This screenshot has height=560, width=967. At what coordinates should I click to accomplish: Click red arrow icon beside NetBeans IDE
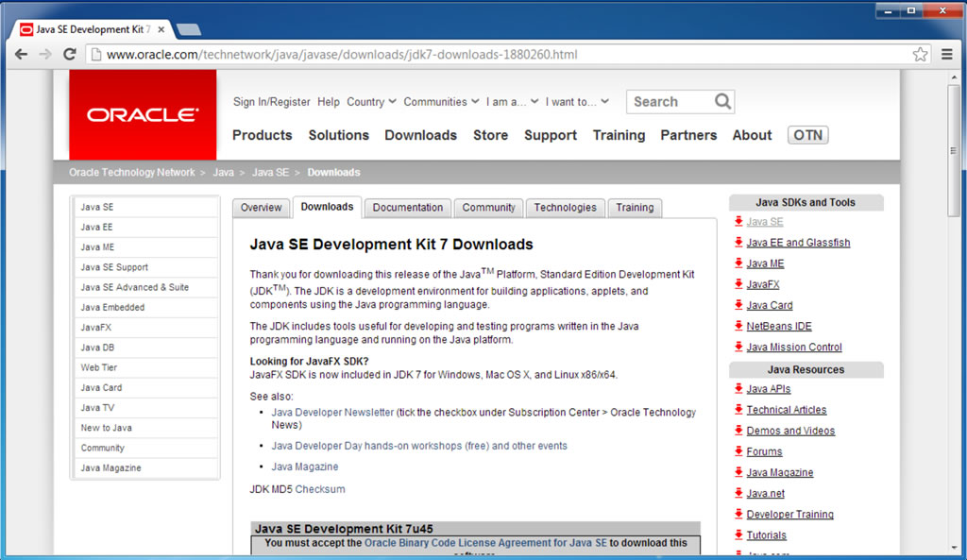[x=738, y=326]
